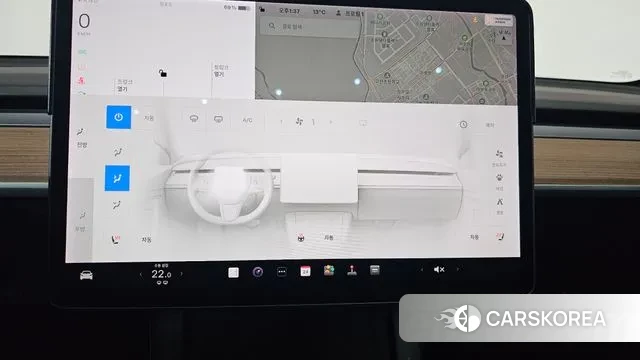Viewport: 640px width, 360px height.
Task: Open the rightmost gray app icon in dock
Action: [x=375, y=270]
